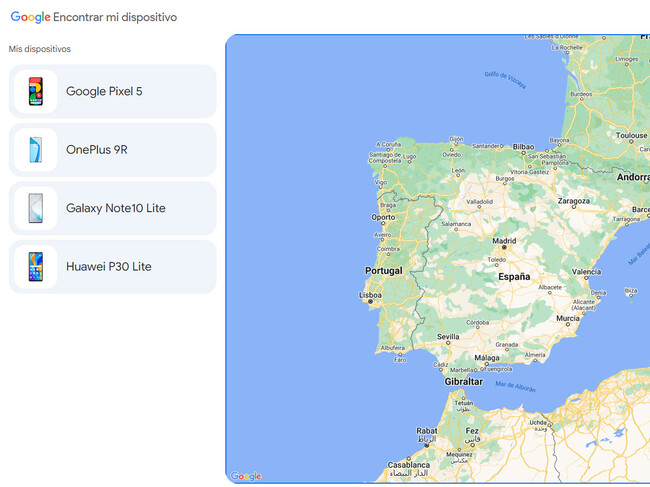Select the Huawei P30 Lite device name
650x487 pixels.
pyautogui.click(x=109, y=267)
